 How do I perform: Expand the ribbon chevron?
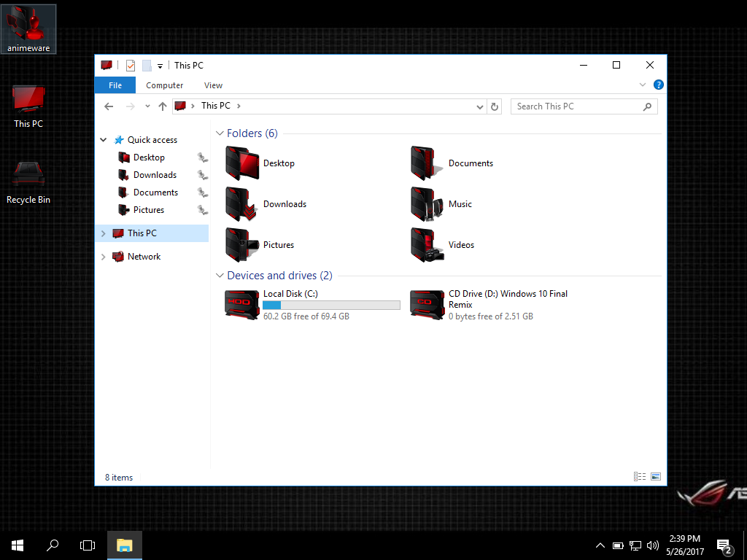tap(642, 85)
